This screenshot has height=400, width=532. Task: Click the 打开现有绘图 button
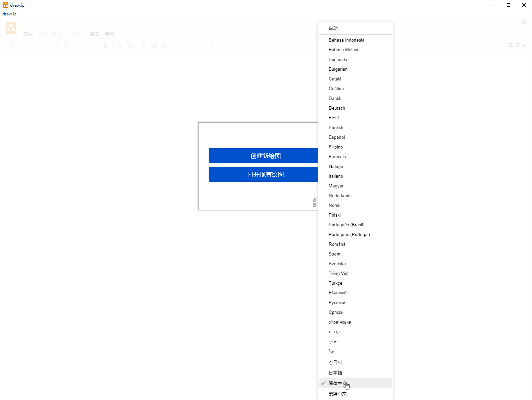[x=263, y=174]
